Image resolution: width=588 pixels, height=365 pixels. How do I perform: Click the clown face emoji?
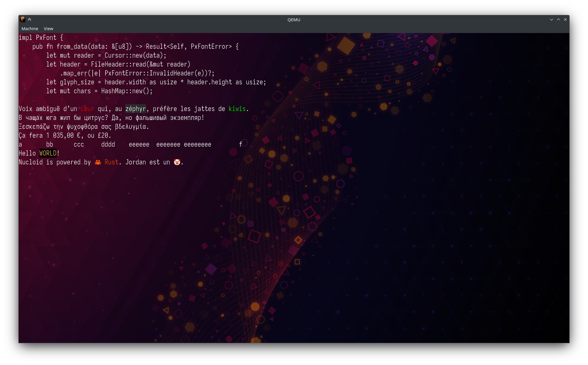177,162
